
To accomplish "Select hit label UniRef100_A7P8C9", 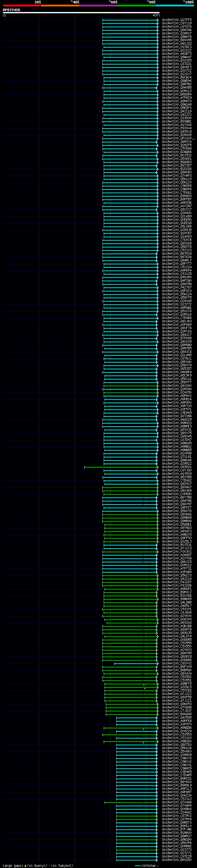I will point(176,98).
